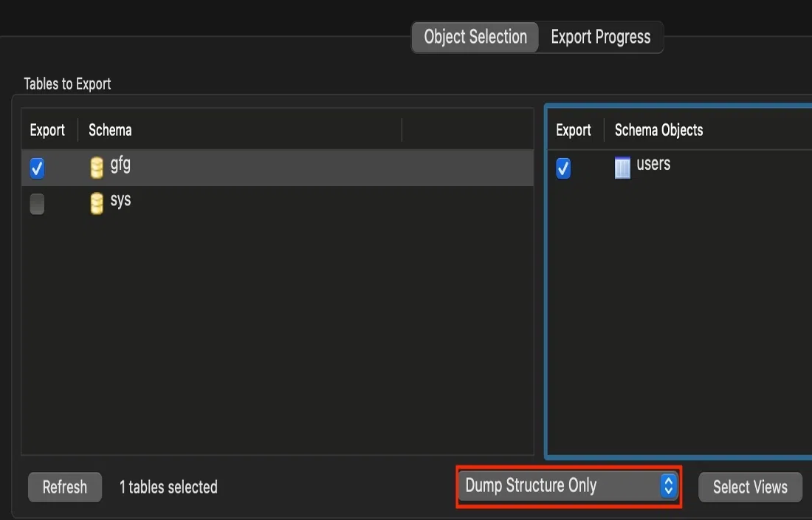This screenshot has width=812, height=520.
Task: Toggle the gfg schema export checkbox
Action: [37, 168]
